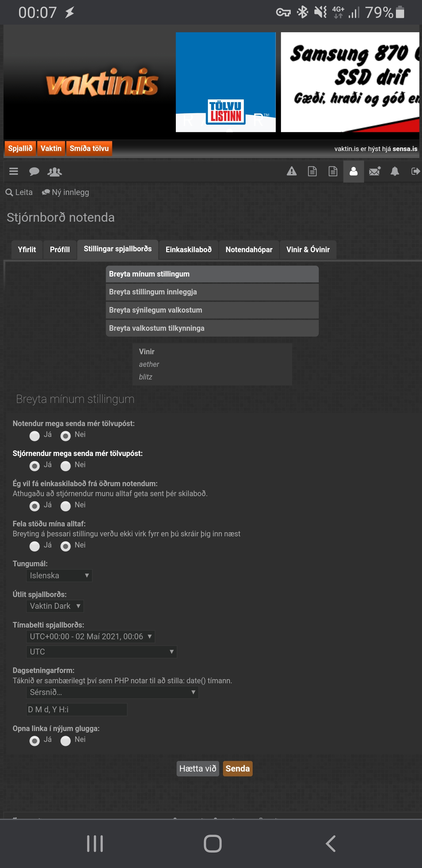
Task: Click the speech bubble forum icon
Action: [34, 172]
